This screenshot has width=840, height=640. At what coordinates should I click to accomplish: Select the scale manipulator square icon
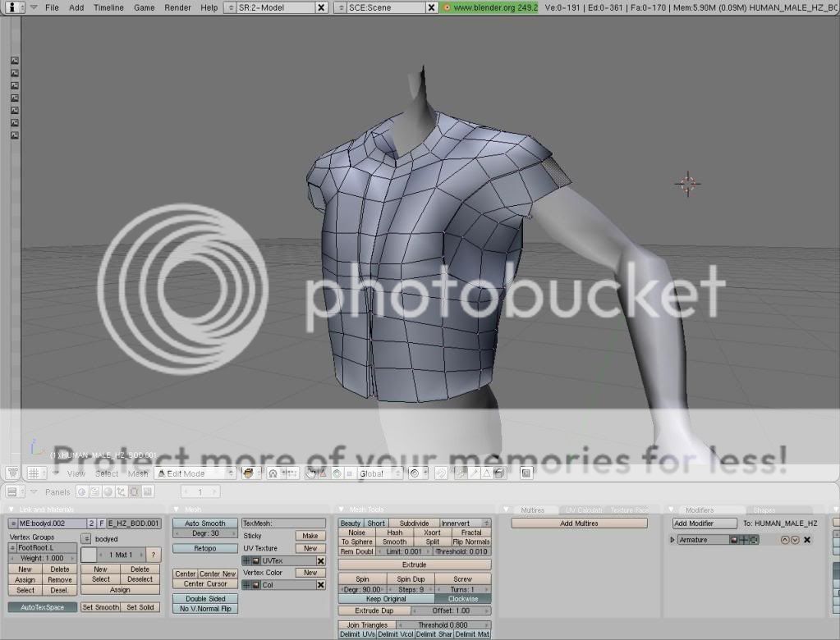pyautogui.click(x=349, y=473)
